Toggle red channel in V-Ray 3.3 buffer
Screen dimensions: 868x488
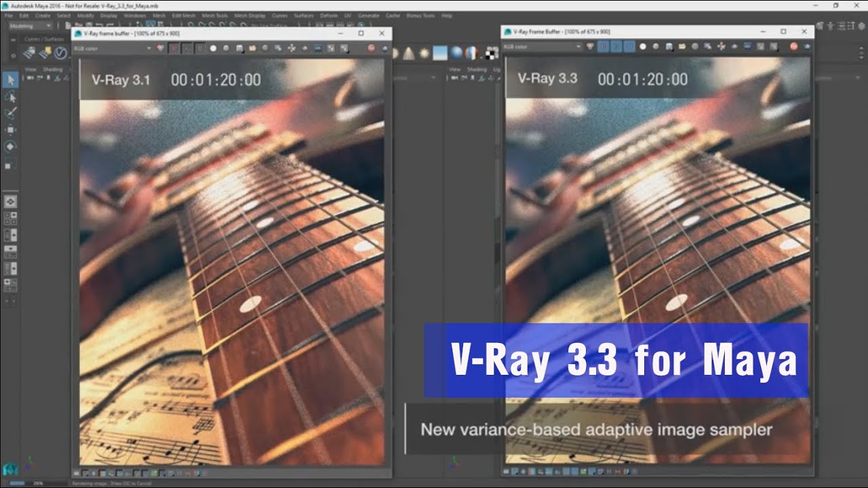click(604, 47)
